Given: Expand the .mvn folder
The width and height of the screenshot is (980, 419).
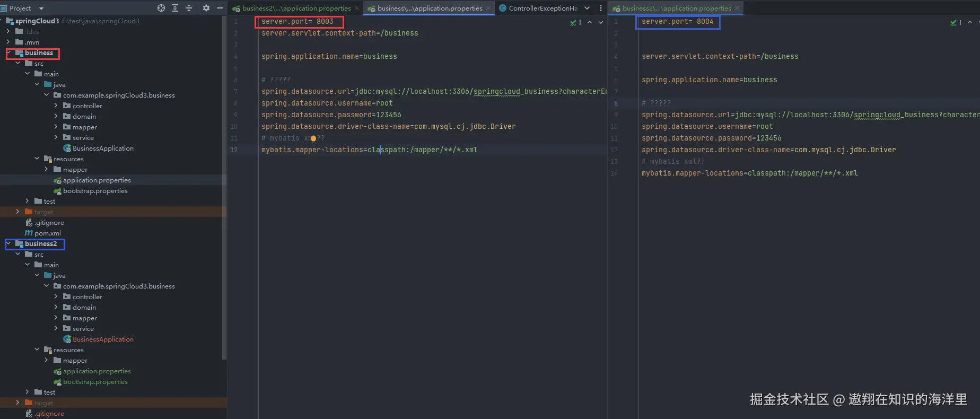Looking at the screenshot, I should pos(8,42).
